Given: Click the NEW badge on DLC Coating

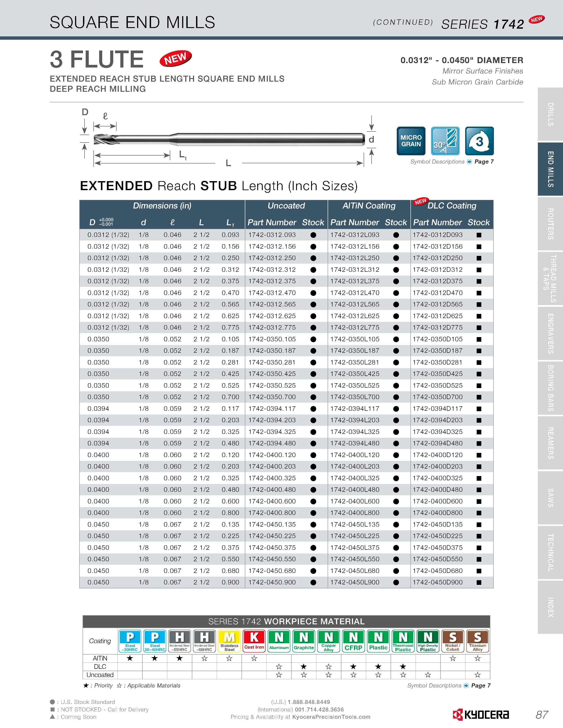Looking at the screenshot, I should 421,201.
